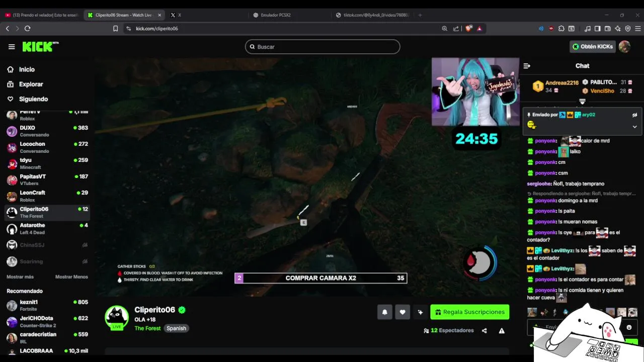Open Brave Rewards triangle icon
Screen dimensions: 644x362
479,29
